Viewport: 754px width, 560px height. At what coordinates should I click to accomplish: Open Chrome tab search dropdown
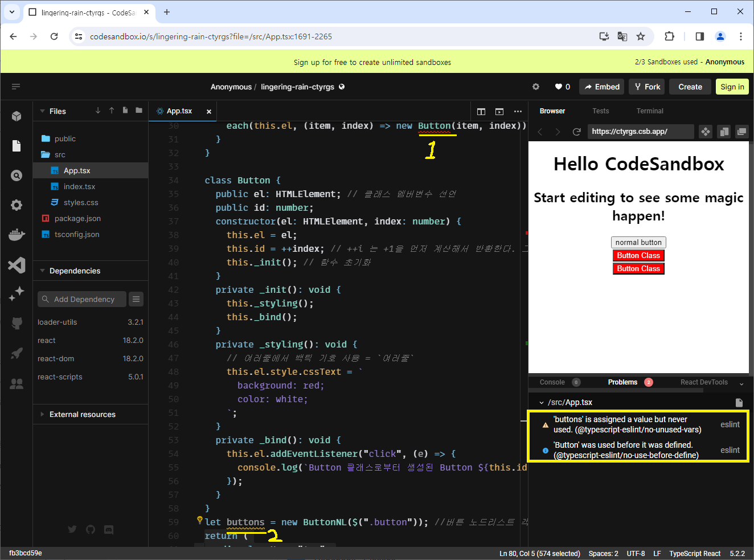(11, 11)
